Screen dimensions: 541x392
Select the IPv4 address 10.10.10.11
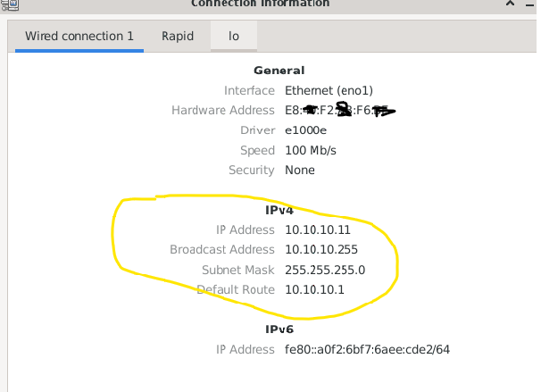pos(318,229)
